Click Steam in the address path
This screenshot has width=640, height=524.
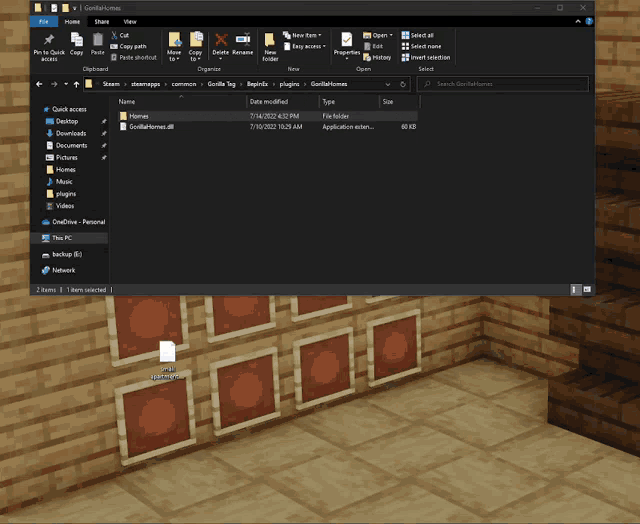111,84
